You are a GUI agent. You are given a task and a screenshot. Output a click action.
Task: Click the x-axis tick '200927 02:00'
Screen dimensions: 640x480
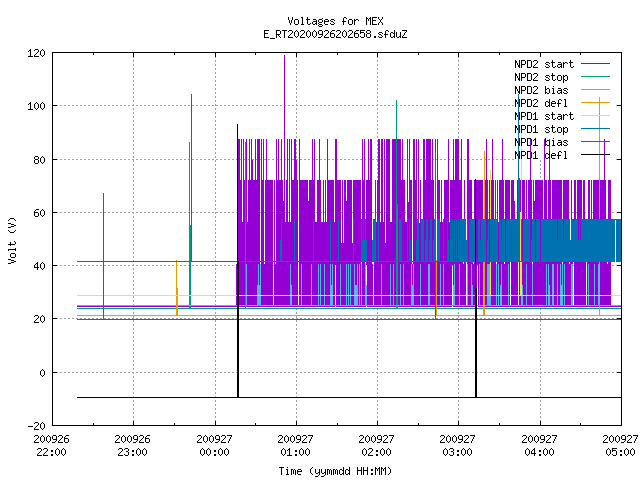[x=376, y=446]
